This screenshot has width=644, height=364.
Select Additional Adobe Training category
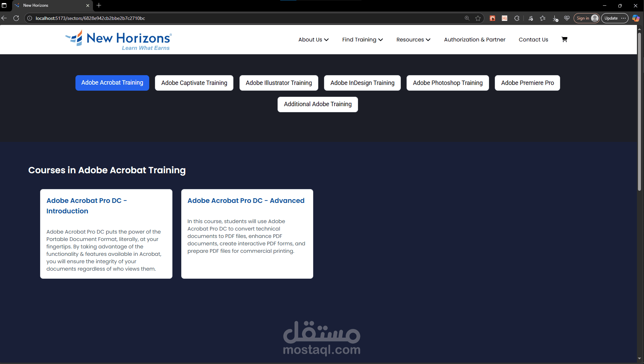pyautogui.click(x=318, y=104)
